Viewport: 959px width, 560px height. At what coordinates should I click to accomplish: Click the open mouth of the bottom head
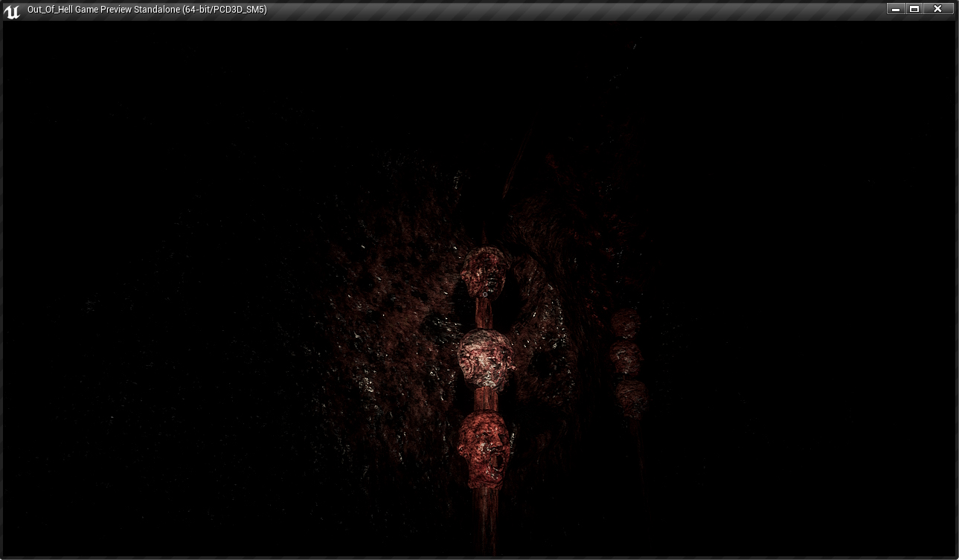[498, 463]
